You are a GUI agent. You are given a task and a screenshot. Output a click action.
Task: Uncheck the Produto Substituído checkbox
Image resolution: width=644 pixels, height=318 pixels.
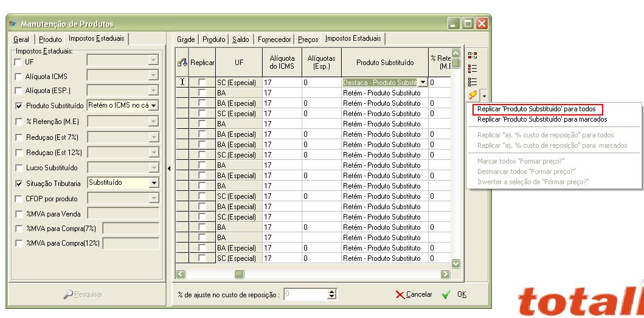(19, 106)
